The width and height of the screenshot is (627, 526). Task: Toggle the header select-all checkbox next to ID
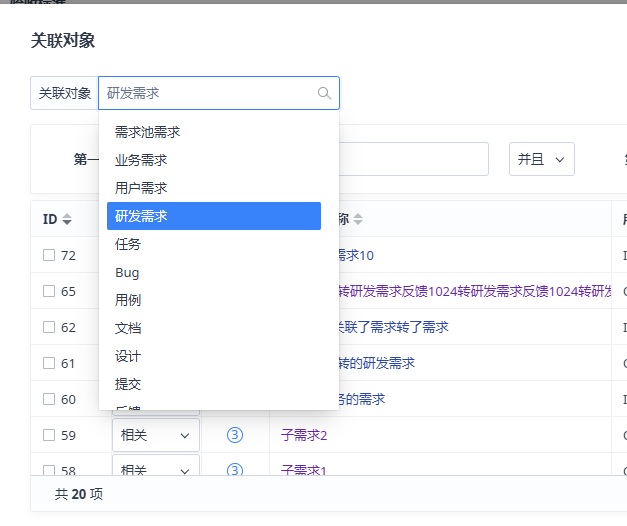click(x=38, y=219)
